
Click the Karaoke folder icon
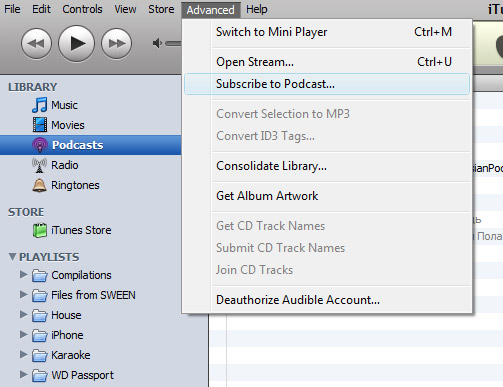coord(40,356)
